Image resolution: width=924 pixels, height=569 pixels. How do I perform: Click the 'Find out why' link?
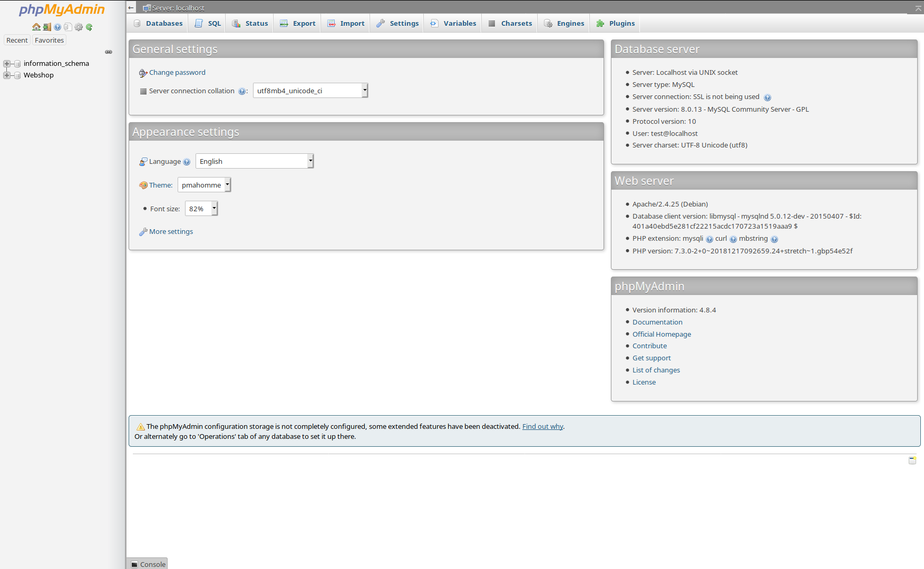click(542, 427)
